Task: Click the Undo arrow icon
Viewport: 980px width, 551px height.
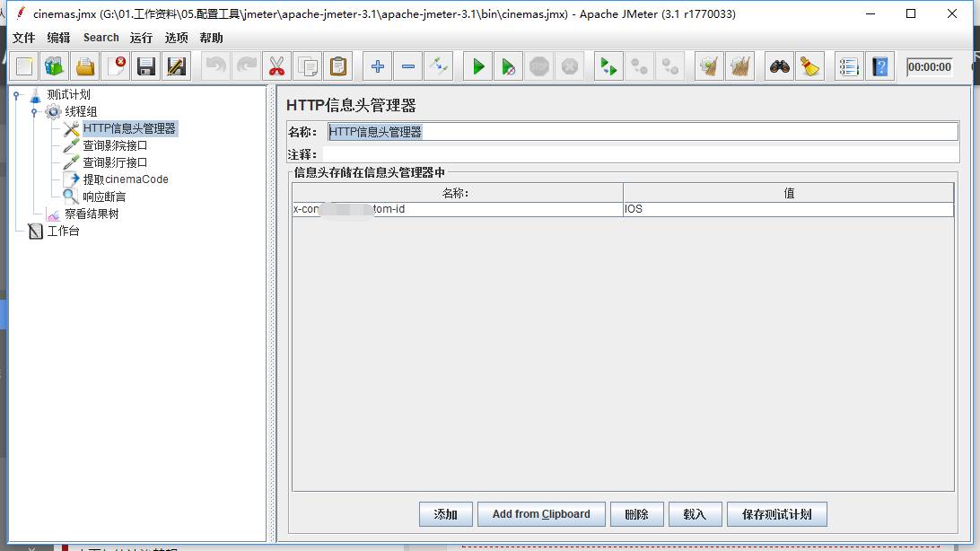Action: pyautogui.click(x=216, y=66)
